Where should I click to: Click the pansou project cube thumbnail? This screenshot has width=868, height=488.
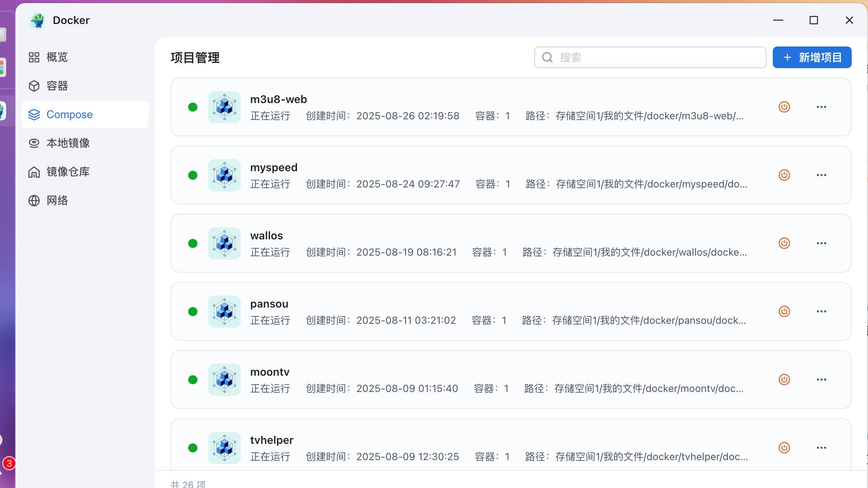(x=224, y=311)
